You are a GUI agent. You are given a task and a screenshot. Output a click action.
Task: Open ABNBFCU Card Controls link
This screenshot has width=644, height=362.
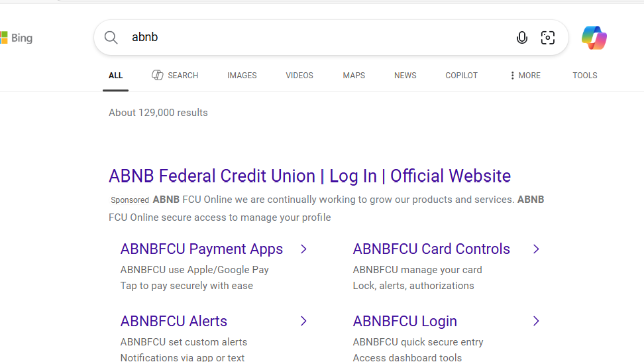[x=431, y=249]
